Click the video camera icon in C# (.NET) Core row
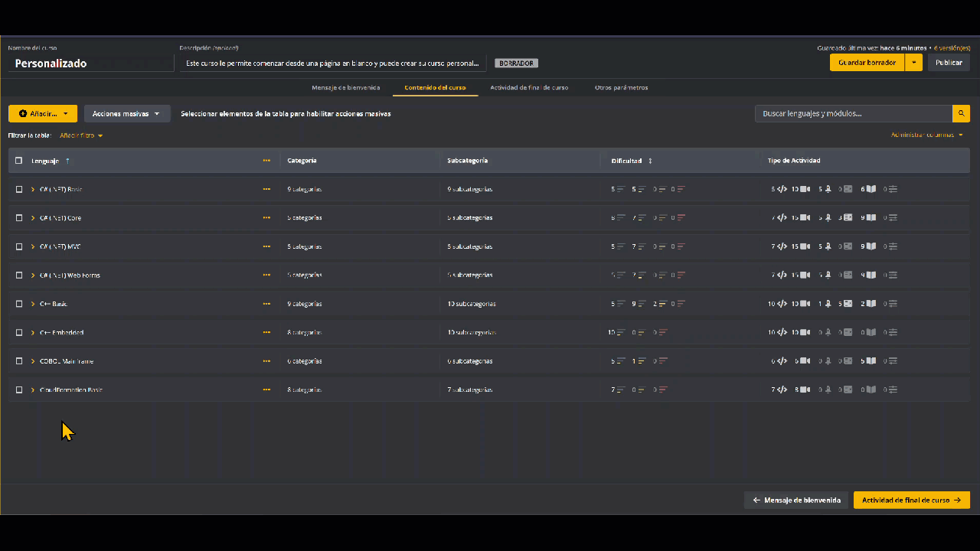The height and width of the screenshot is (551, 980). 805,217
